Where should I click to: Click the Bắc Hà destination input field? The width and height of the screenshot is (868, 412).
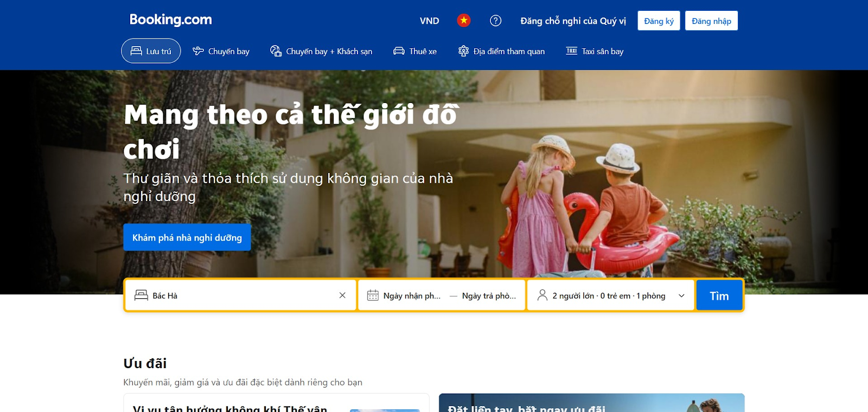241,295
